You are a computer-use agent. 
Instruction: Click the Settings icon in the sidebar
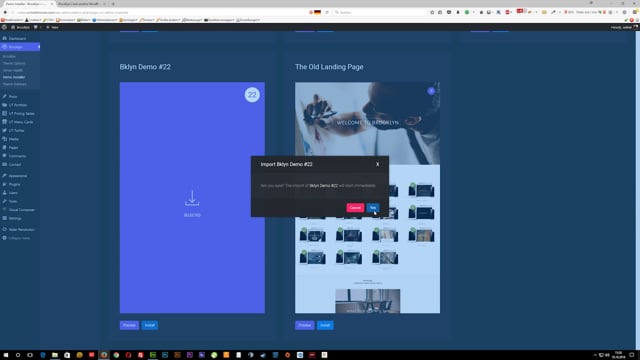4,218
